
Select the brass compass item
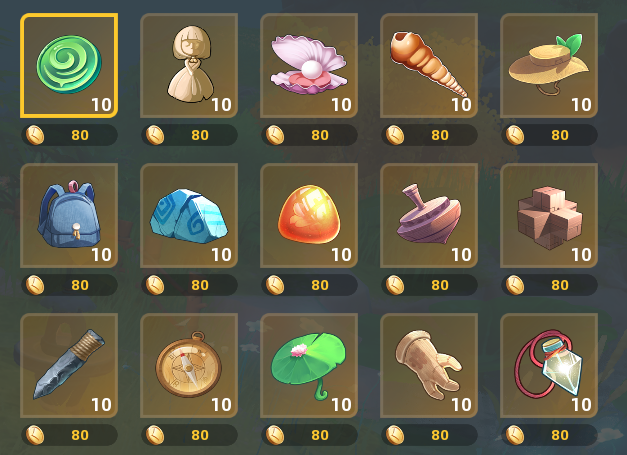(x=189, y=365)
